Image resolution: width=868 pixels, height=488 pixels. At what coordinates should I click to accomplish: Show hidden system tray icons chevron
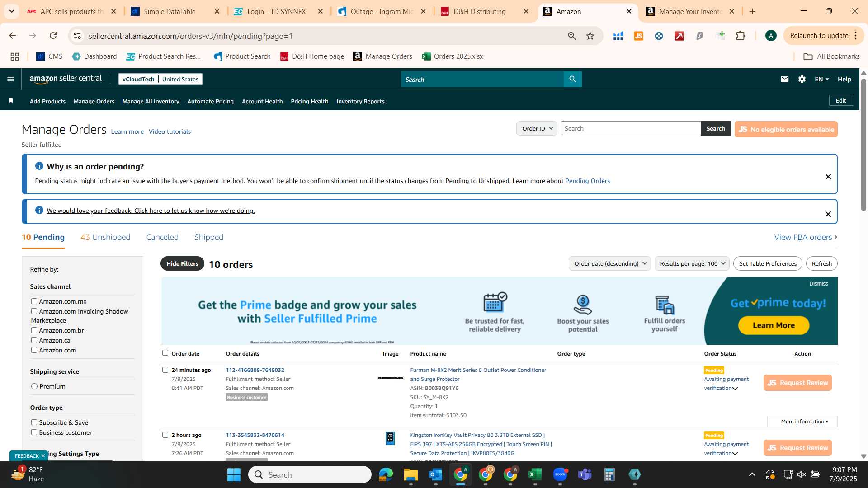point(752,474)
